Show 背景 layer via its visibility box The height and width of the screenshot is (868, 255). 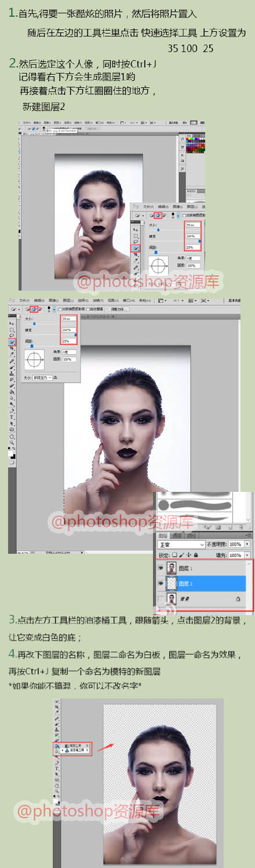161,598
